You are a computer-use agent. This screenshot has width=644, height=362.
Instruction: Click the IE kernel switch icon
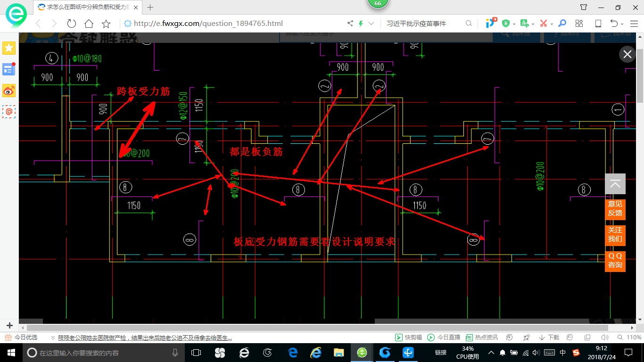click(570, 337)
